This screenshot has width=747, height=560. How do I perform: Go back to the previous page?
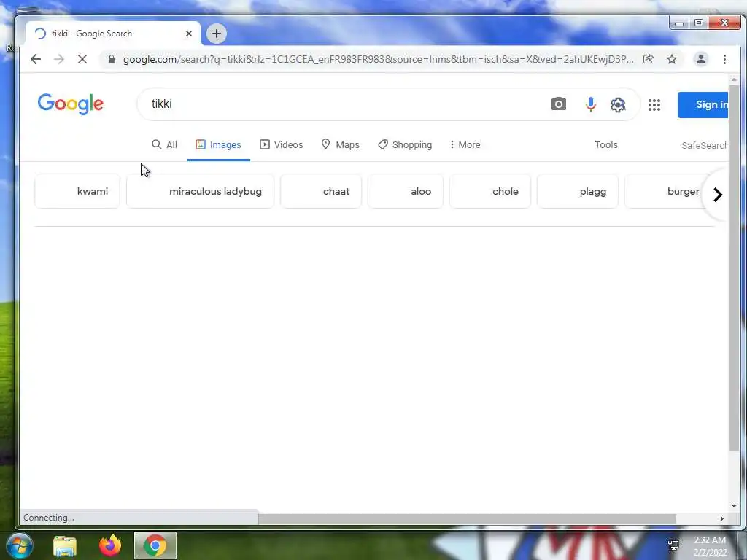pyautogui.click(x=36, y=59)
